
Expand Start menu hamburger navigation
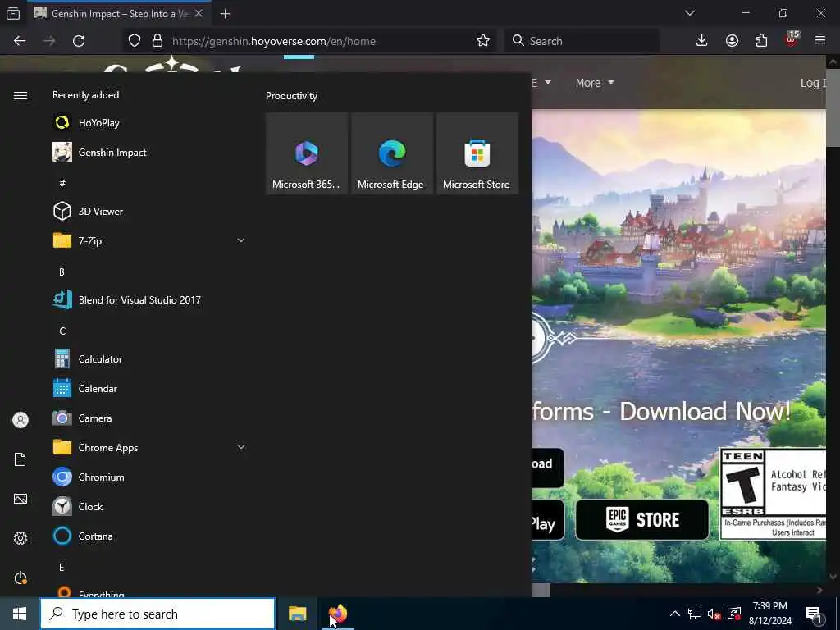pos(21,95)
